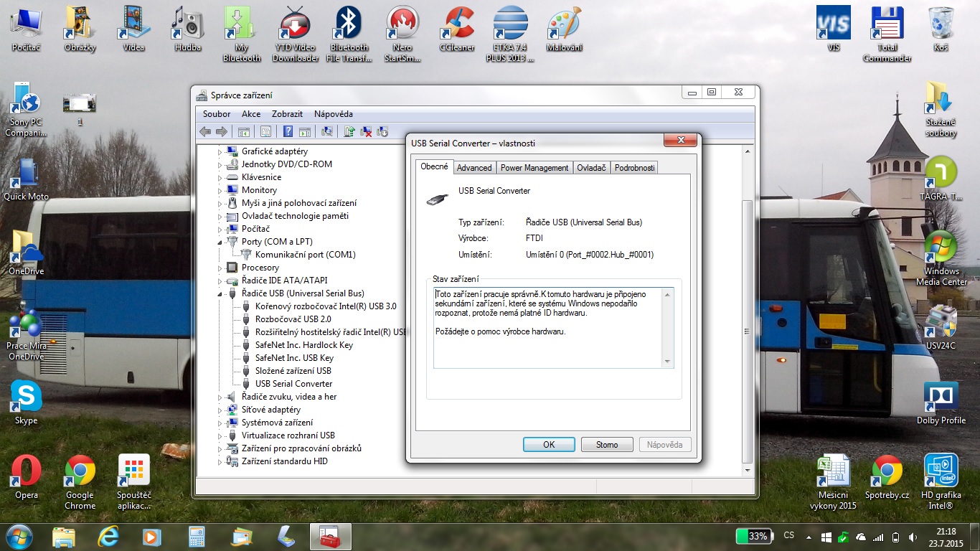Switch to the Advanced tab
This screenshot has width=980, height=551.
[x=474, y=168]
